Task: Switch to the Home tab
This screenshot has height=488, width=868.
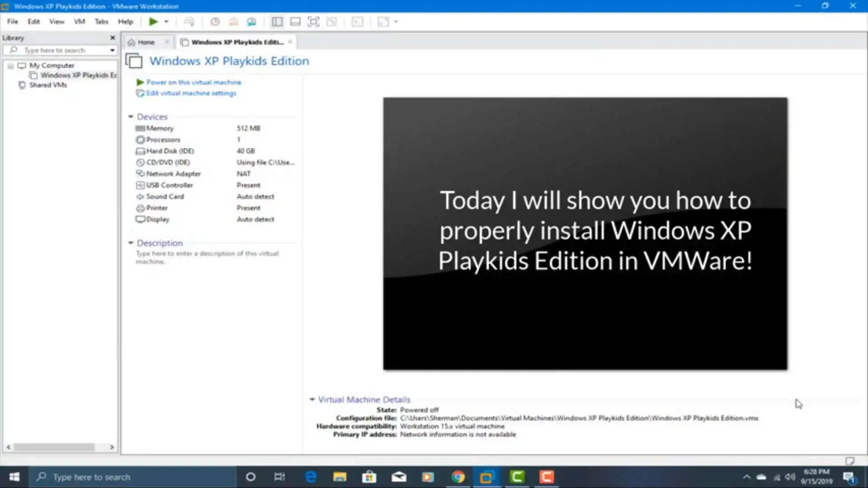Action: coord(146,42)
